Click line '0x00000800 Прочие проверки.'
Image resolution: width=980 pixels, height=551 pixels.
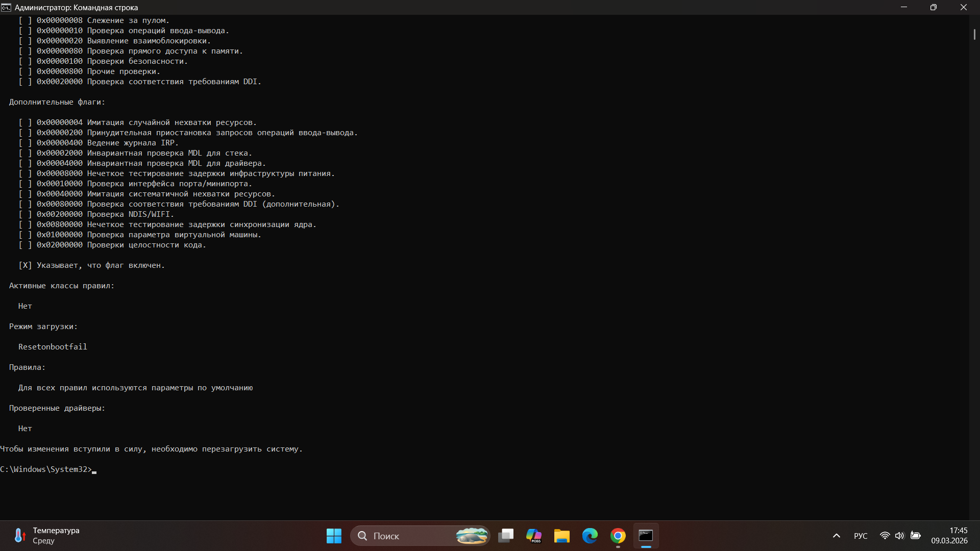pyautogui.click(x=99, y=71)
